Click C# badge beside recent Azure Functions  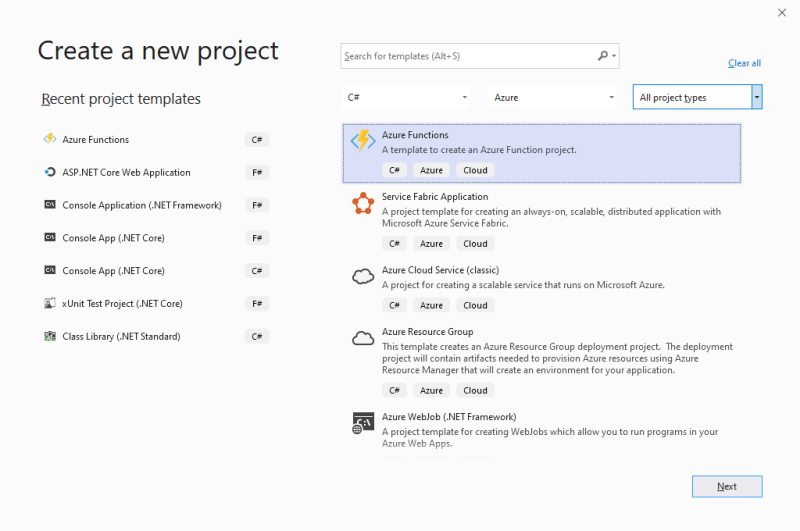click(257, 139)
